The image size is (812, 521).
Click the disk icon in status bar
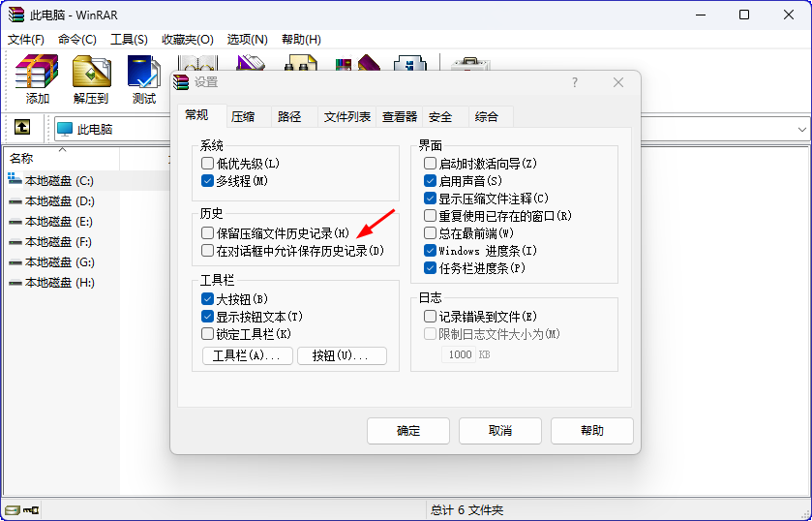(x=13, y=510)
